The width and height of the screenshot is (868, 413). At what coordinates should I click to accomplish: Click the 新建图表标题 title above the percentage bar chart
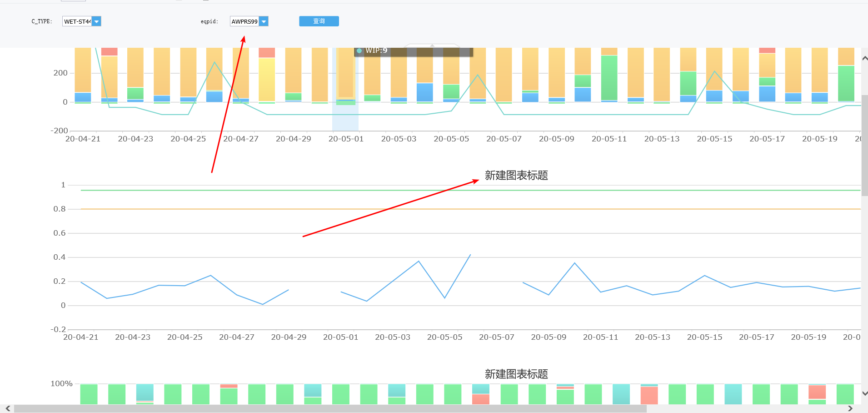click(516, 374)
